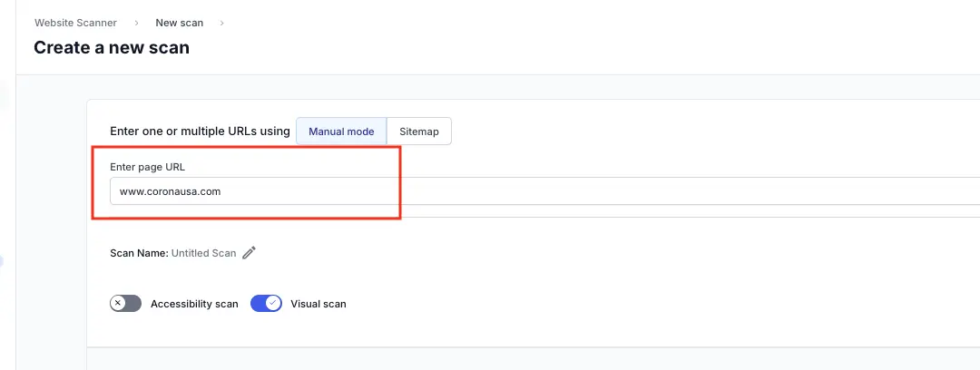Click the chevron after New scan breadcrumb

(x=221, y=23)
